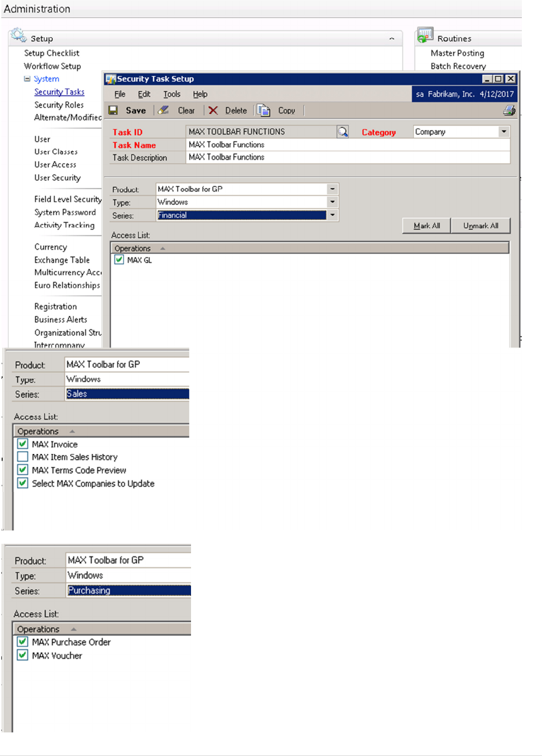Image resolution: width=542 pixels, height=756 pixels.
Task: Open the Edit menu
Action: [x=144, y=94]
